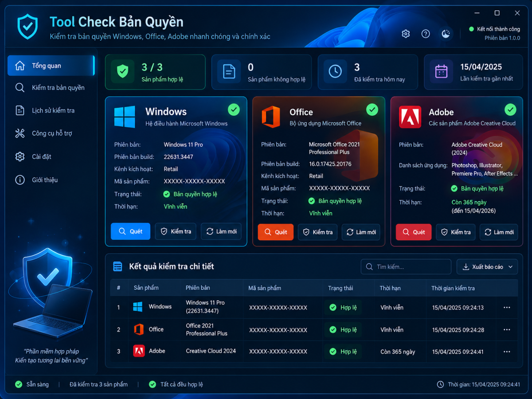Click the laptop shield illustration in sidebar

50,293
